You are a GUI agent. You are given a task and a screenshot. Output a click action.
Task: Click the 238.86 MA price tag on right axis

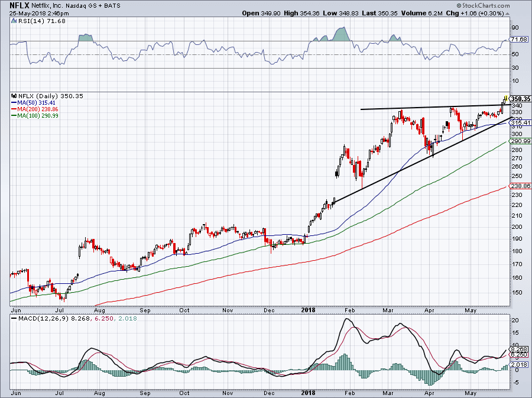pos(521,186)
